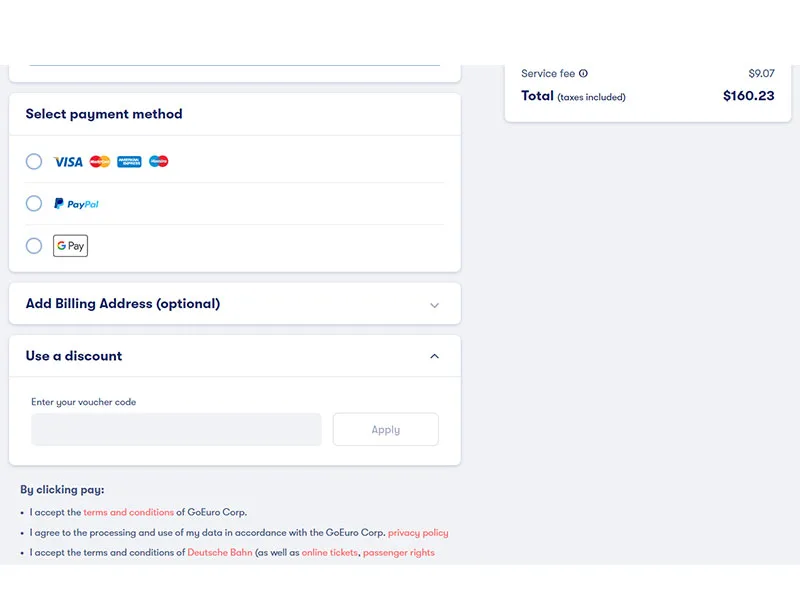Click the Mastercard logo icon
The image size is (800, 600).
[x=99, y=162]
